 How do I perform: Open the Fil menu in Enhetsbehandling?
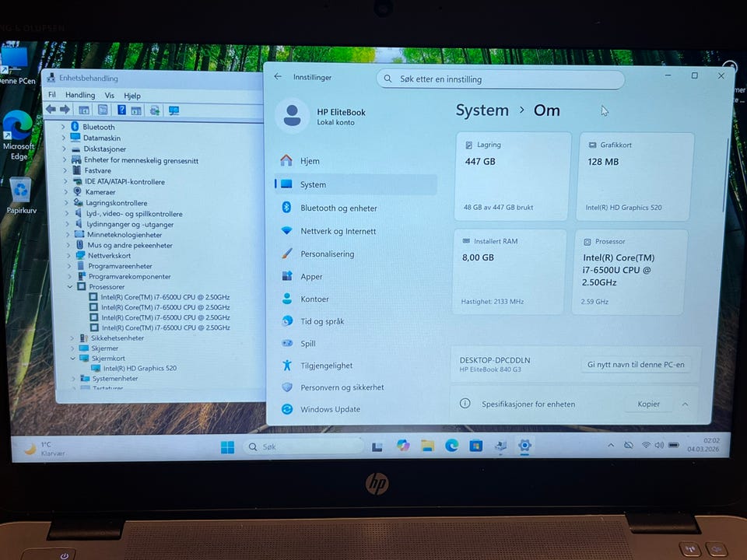(x=52, y=95)
